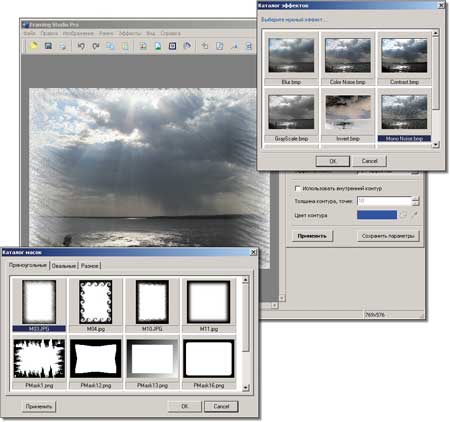The height and width of the screenshot is (422, 450).
Task: Save the image using the floppy disk icon
Action: (48, 46)
